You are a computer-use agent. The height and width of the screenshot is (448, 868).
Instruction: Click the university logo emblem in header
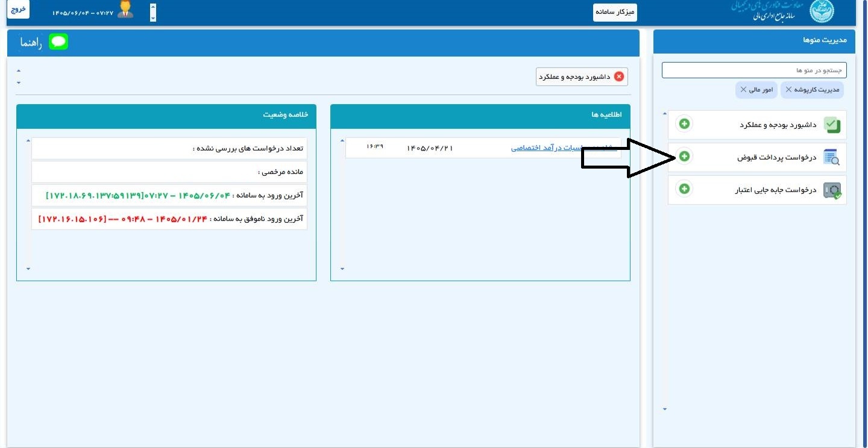coord(822,11)
